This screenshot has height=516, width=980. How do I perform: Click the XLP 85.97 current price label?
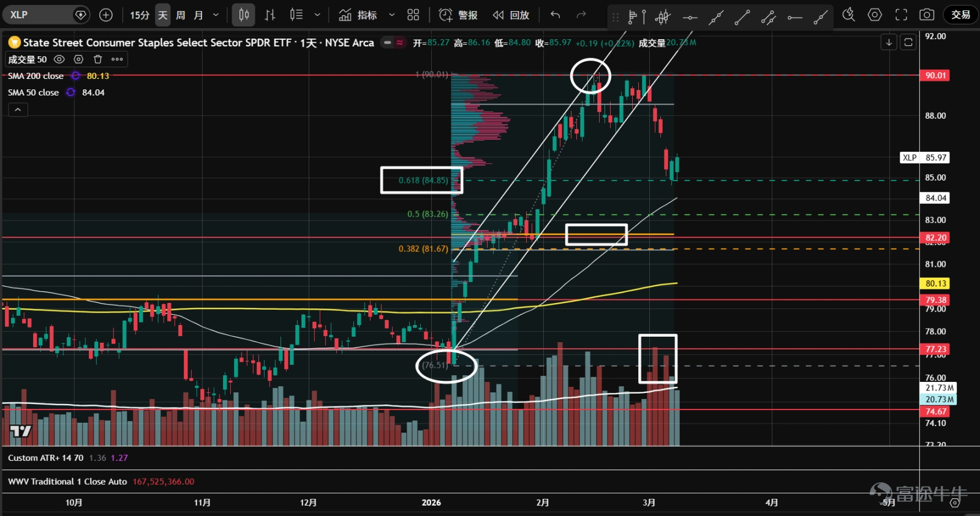click(924, 157)
